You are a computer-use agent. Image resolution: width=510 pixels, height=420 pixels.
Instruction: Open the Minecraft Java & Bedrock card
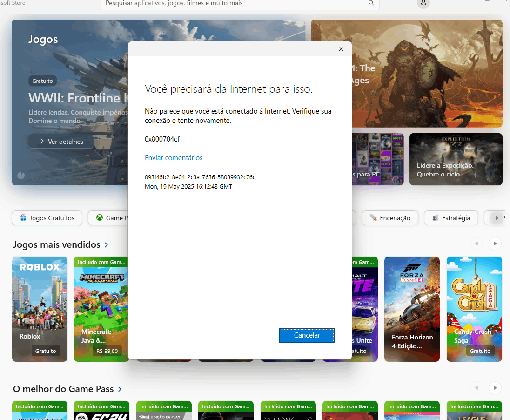(101, 309)
